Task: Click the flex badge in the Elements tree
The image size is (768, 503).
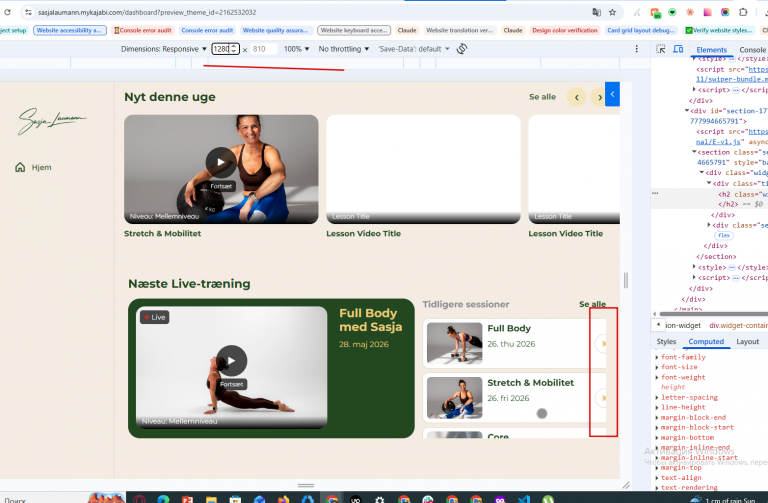Action: point(724,236)
